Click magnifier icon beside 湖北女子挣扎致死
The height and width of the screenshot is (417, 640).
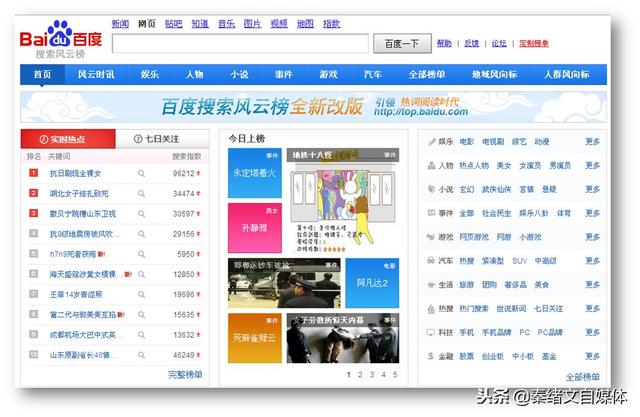tap(141, 193)
